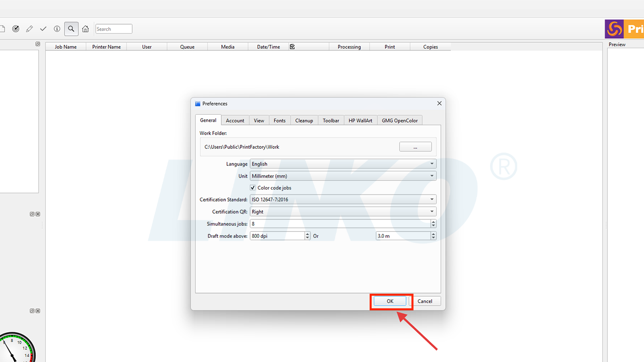This screenshot has height=362, width=644.
Task: Click the home icon in toolbar
Action: [86, 29]
